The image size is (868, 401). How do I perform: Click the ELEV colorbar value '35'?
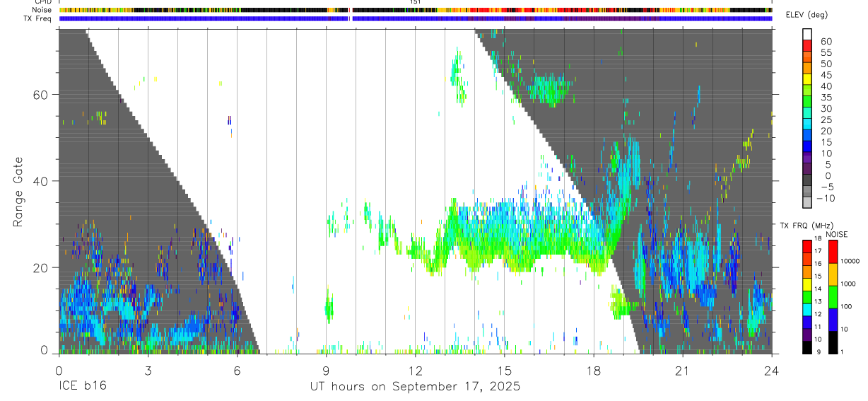click(826, 98)
